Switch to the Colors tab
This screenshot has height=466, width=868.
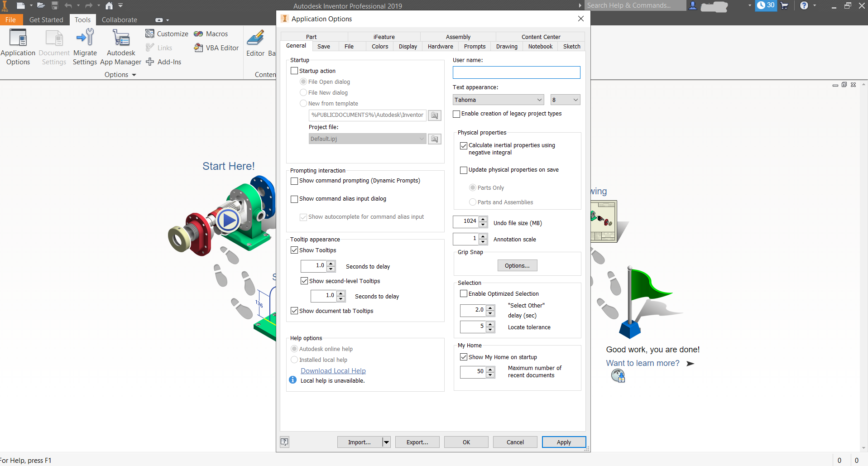[380, 47]
